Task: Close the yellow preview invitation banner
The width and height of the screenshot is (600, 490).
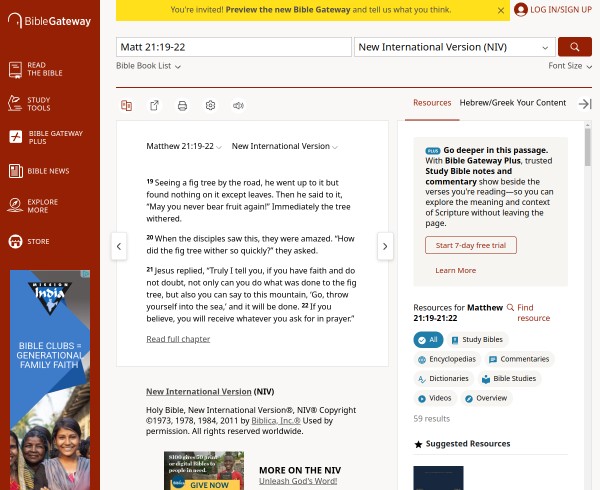Action: click(x=501, y=11)
